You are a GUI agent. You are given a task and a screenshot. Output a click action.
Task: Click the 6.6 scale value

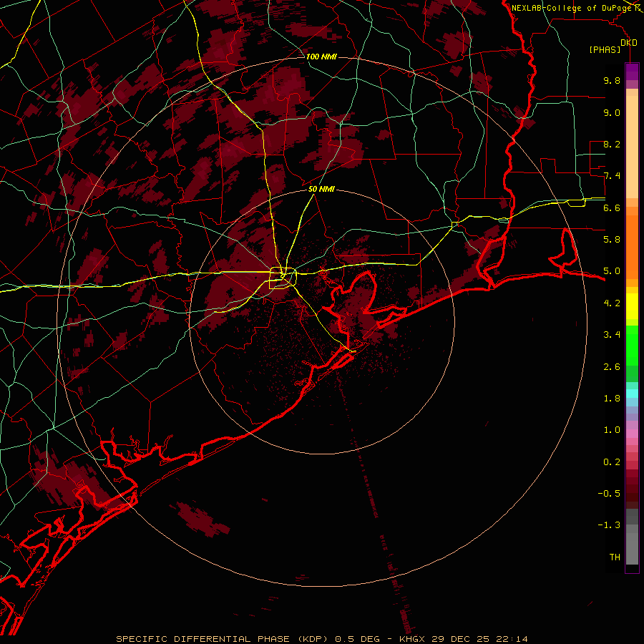[x=612, y=208]
